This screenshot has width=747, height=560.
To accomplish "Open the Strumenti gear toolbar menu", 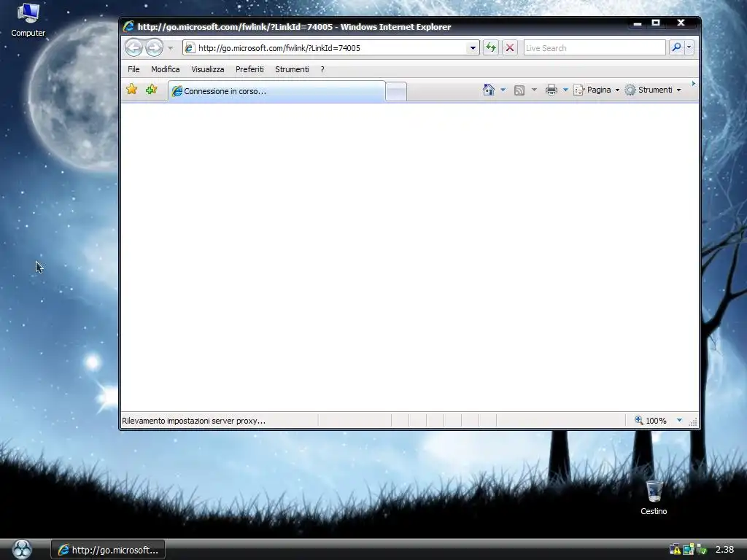I will coord(653,90).
